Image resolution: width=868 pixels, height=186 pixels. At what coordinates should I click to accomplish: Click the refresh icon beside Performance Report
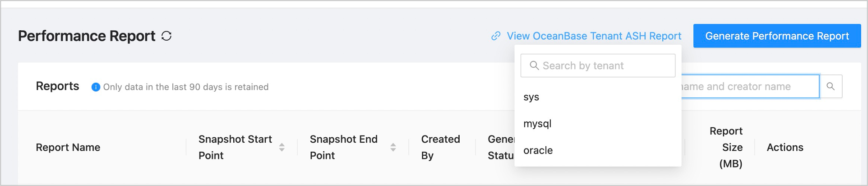pyautogui.click(x=166, y=36)
